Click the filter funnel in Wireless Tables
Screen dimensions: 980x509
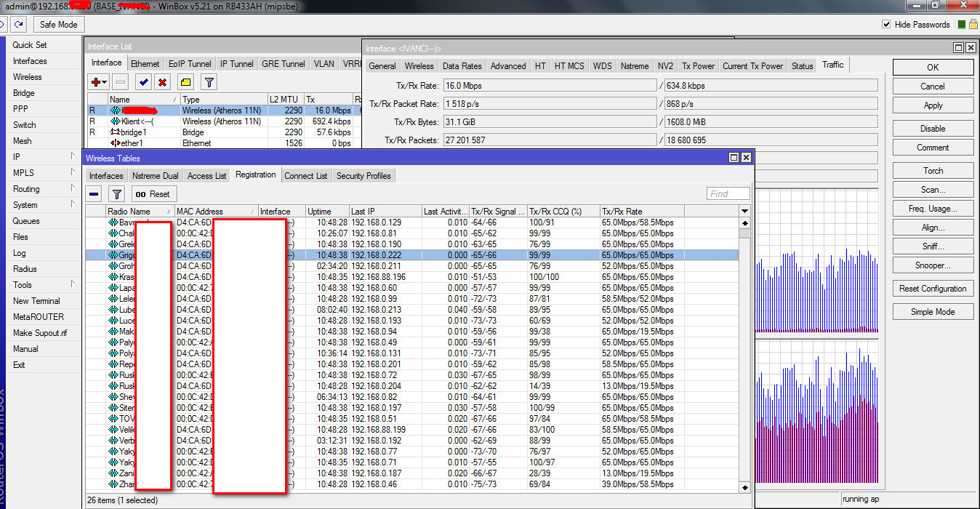pos(116,194)
